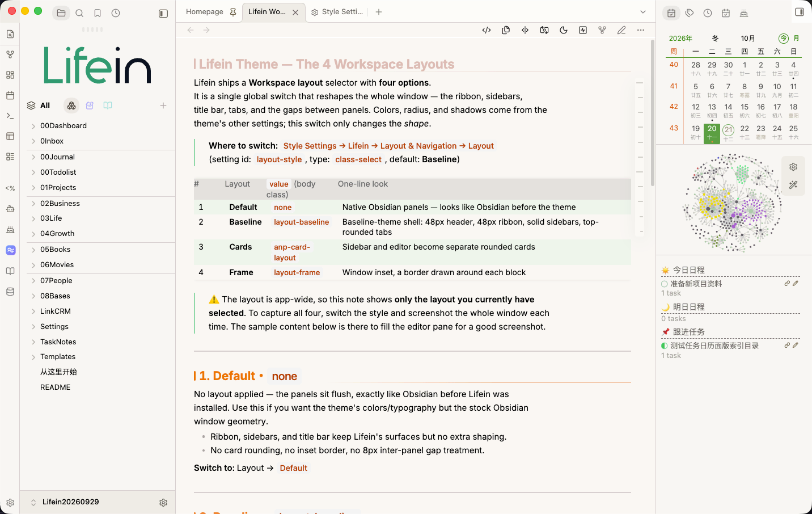This screenshot has height=514, width=812.
Task: Click the robot icon in the ribbon
Action: pyautogui.click(x=10, y=209)
